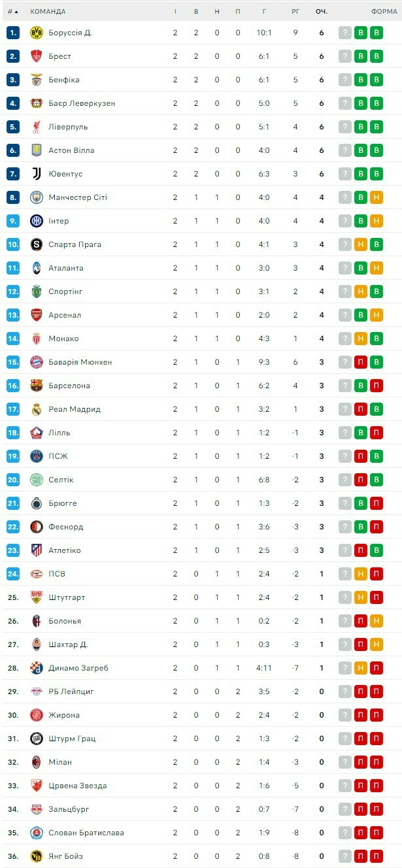Click the red П form badge for Баварія Мюнхен
402x868 pixels.
(x=360, y=362)
